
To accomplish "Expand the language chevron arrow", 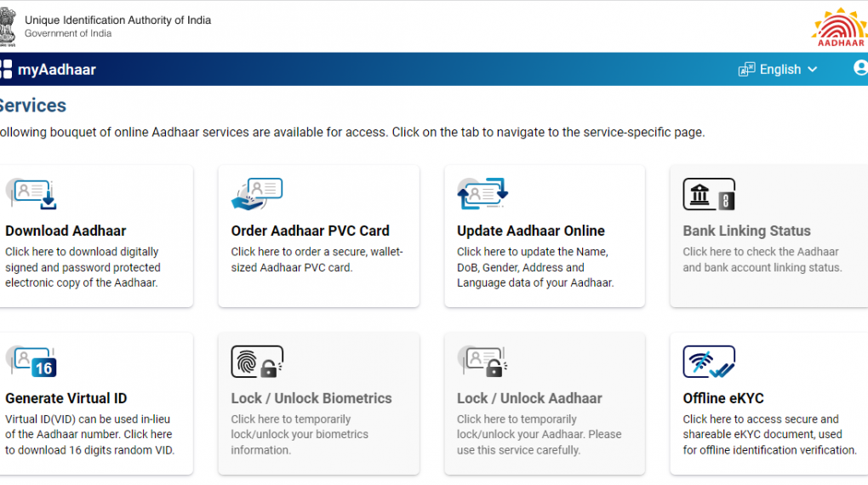I will coord(812,69).
